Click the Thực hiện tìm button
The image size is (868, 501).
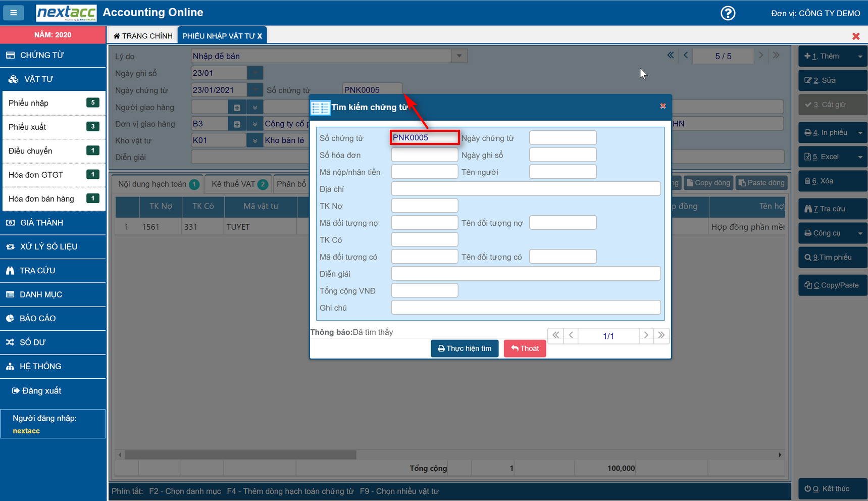[x=464, y=348]
